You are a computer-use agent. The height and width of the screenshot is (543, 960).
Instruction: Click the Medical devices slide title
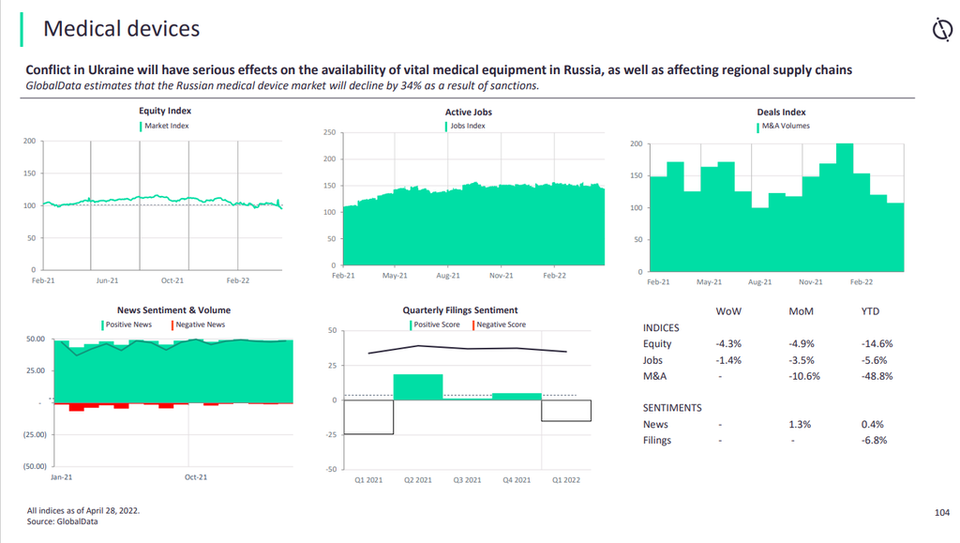(121, 29)
